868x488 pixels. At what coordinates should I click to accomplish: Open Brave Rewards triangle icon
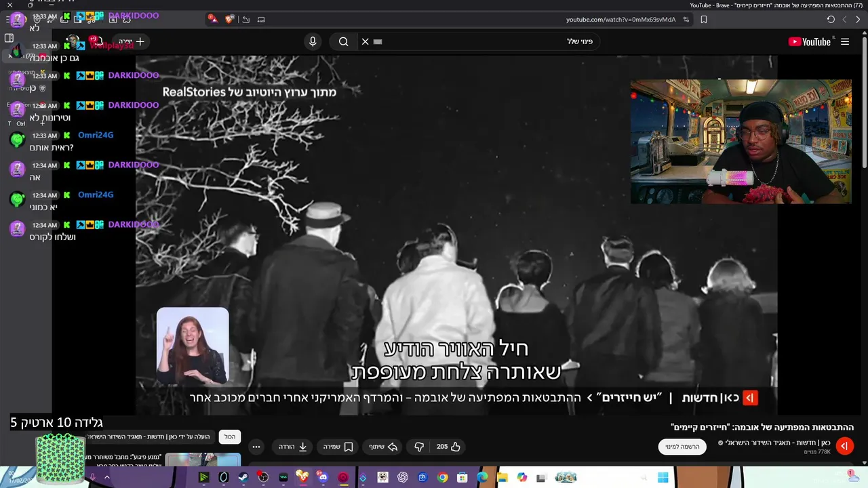213,20
